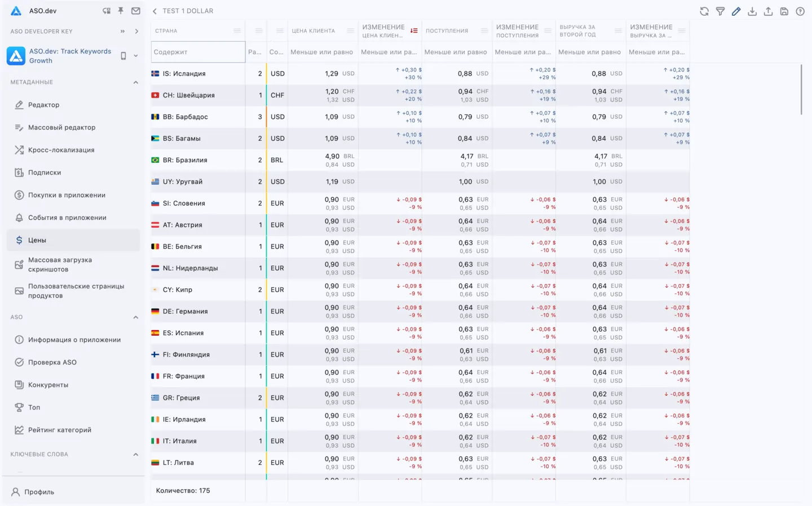Go back using arrow beside TEST 1 DOLLAR

pyautogui.click(x=155, y=11)
